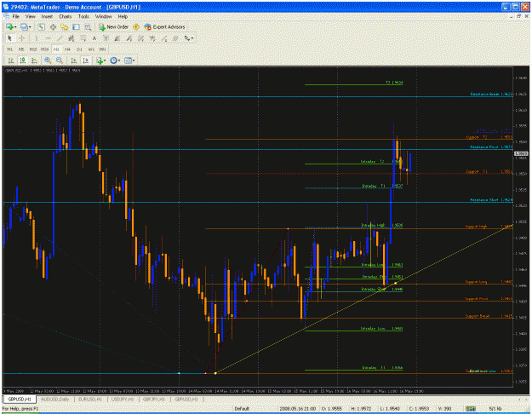Pick the horizontal line tool

point(48,38)
